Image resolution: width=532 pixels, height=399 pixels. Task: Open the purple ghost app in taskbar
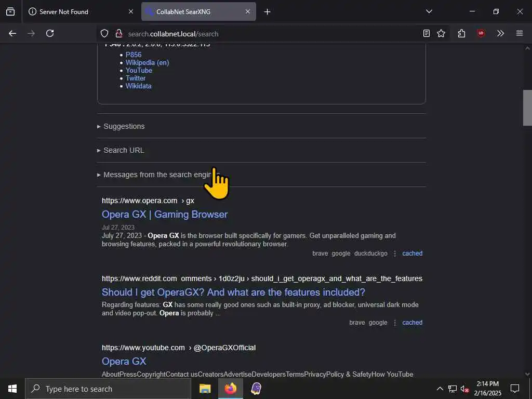[x=256, y=389]
